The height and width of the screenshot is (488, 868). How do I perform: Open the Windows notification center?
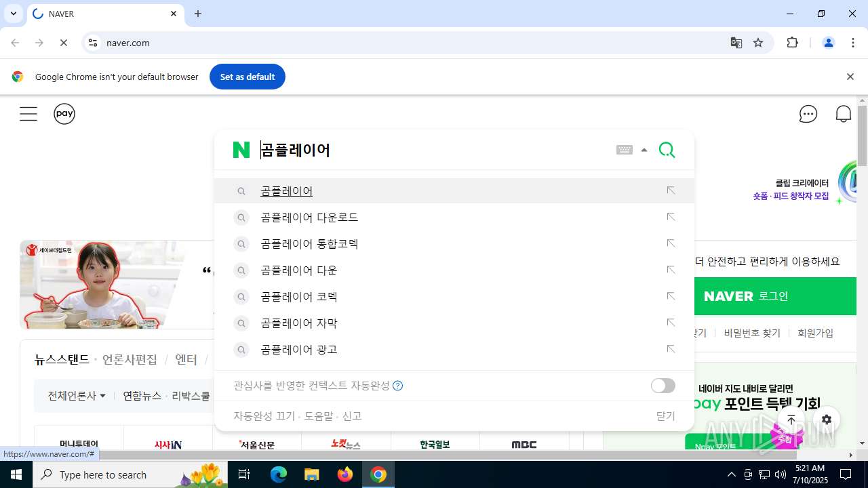coord(846,474)
